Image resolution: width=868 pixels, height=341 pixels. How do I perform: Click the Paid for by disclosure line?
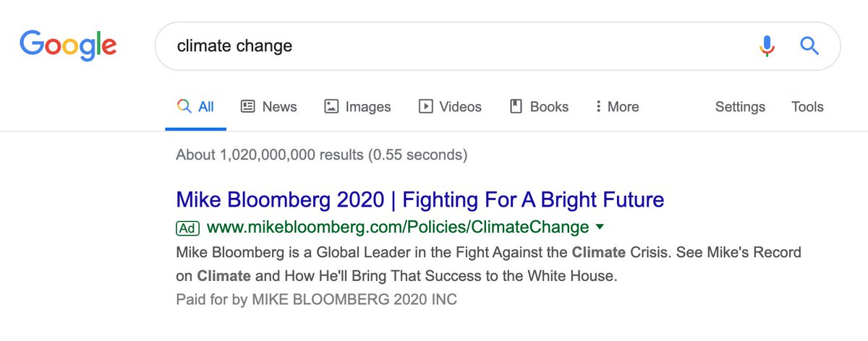(316, 299)
